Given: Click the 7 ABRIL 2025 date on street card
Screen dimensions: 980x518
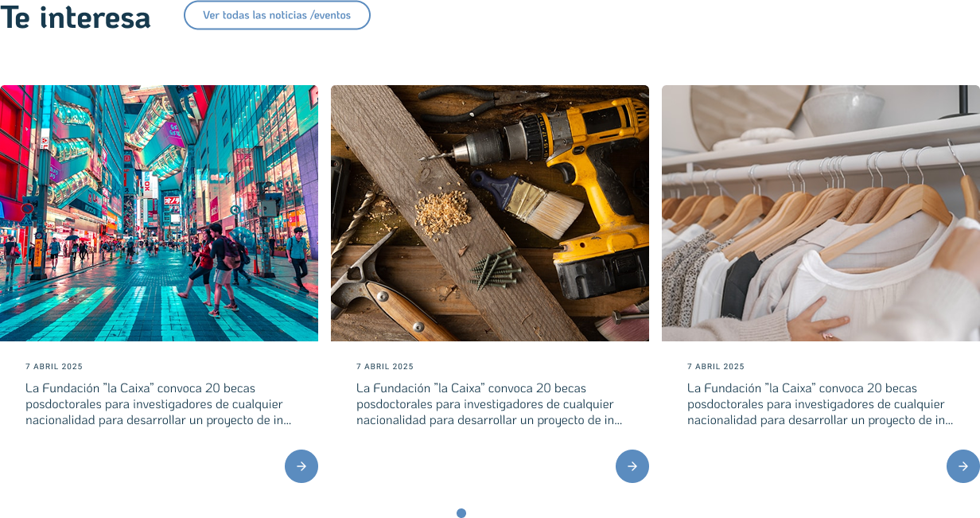Looking at the screenshot, I should click(54, 367).
